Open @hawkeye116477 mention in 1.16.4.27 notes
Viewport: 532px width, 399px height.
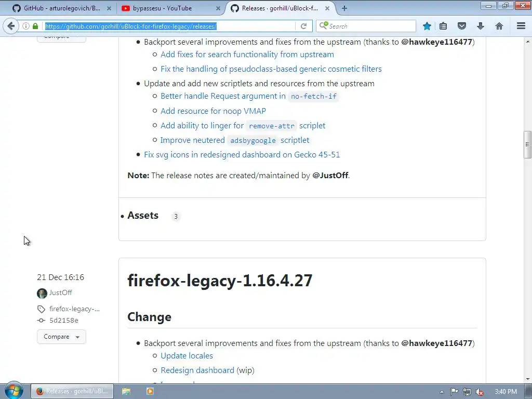tap(436, 343)
